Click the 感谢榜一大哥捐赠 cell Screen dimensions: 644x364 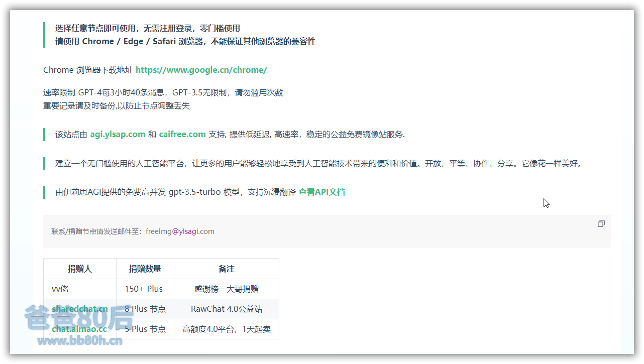(x=227, y=289)
